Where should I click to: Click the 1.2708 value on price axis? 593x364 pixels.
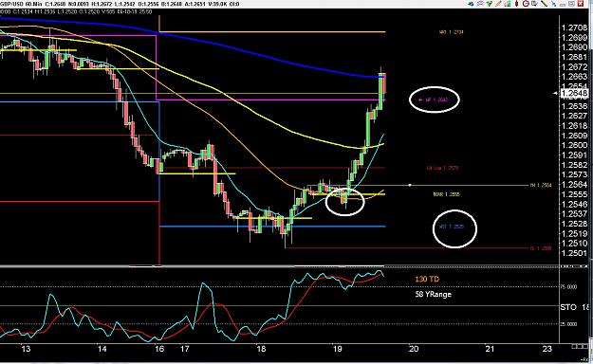coord(574,27)
